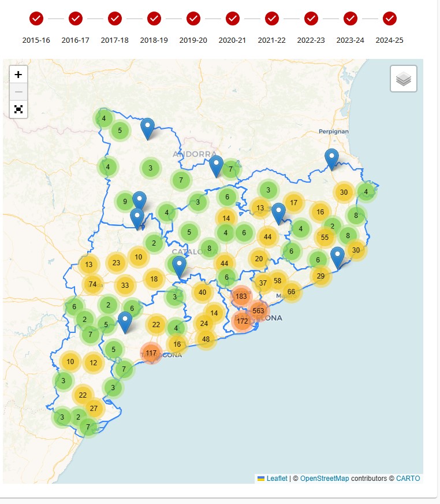Open the map layers control
440x504 pixels.
click(403, 79)
